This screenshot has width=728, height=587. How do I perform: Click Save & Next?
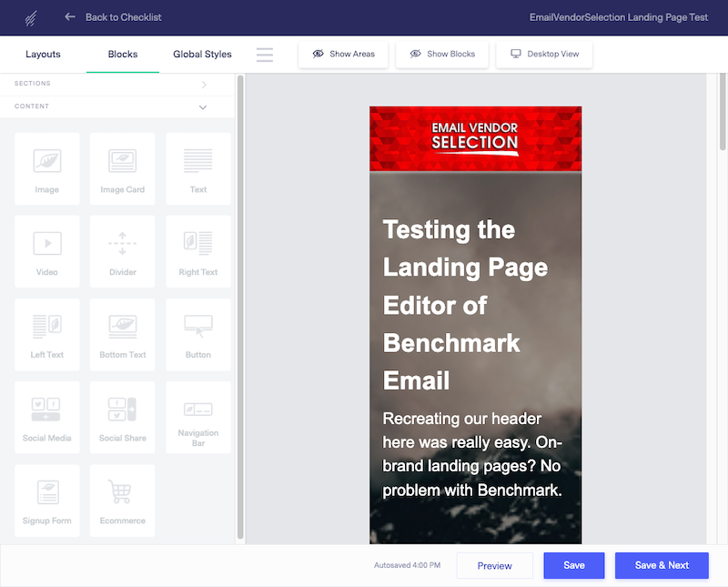(662, 565)
